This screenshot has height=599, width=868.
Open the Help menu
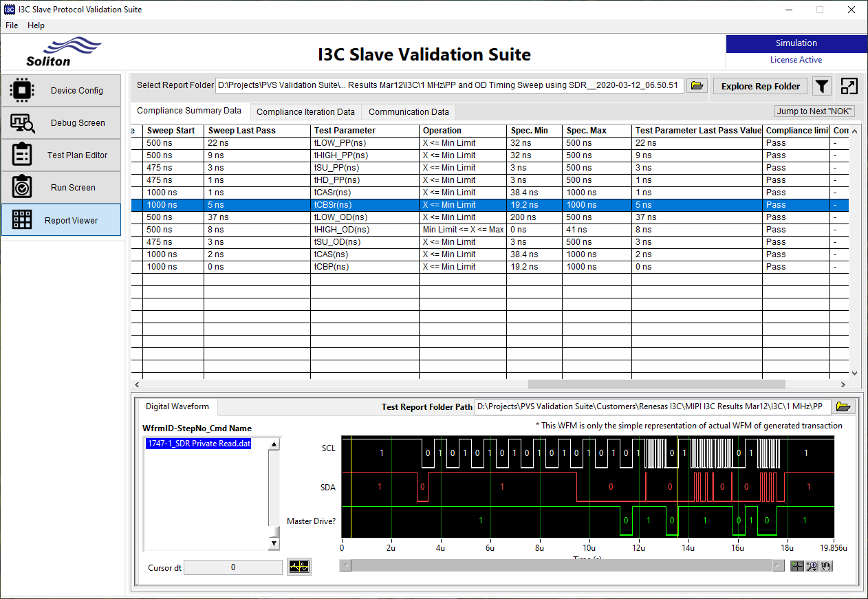(36, 25)
